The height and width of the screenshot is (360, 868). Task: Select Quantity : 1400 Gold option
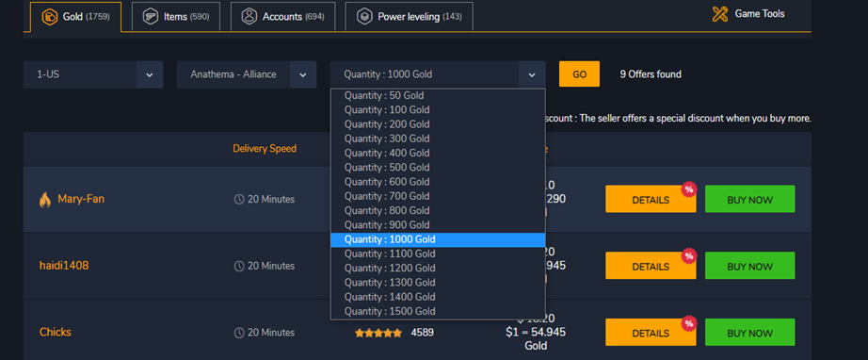[438, 297]
